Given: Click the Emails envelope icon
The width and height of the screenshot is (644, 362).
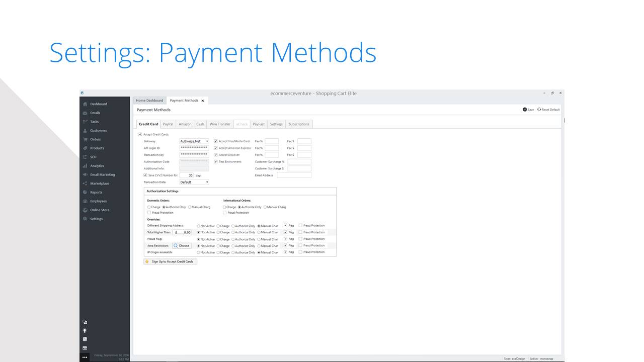Looking at the screenshot, I should coord(85,113).
